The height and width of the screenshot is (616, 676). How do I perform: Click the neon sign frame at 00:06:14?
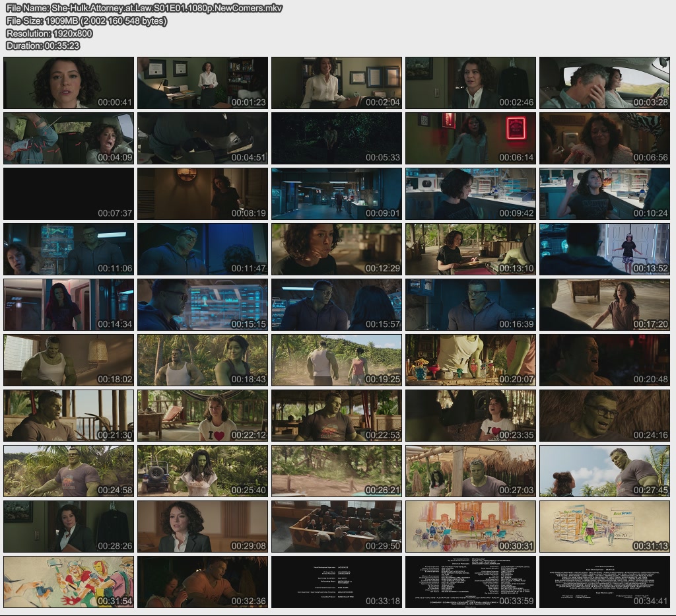[471, 139]
